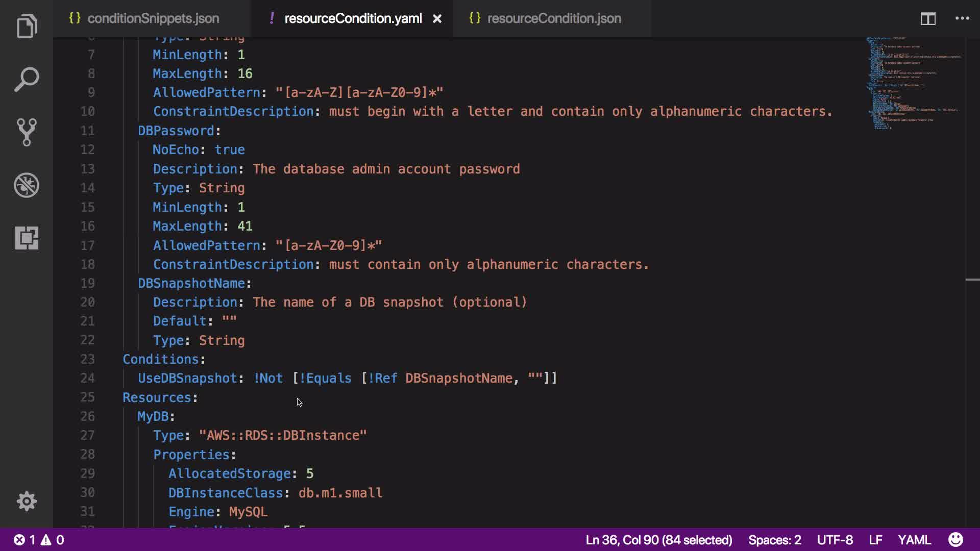
Task: Change indentation via Spaces: 2
Action: pyautogui.click(x=774, y=540)
